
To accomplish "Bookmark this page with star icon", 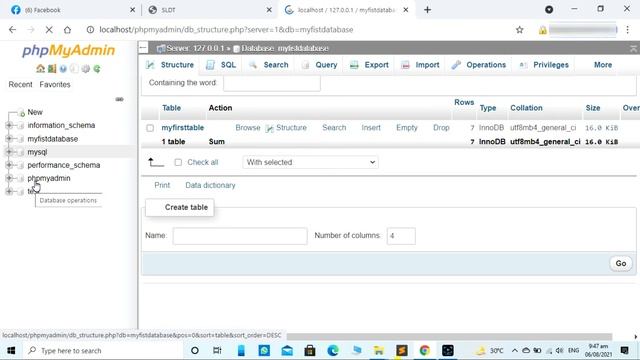I will (x=519, y=29).
